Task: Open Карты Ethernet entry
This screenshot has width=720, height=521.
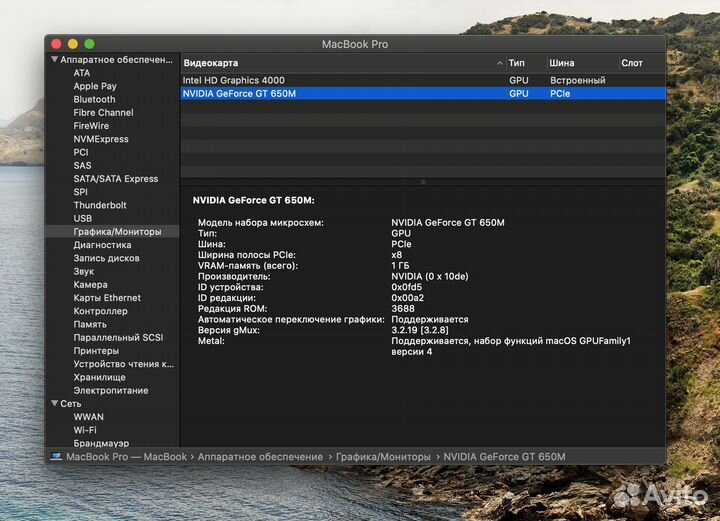Action: [107, 298]
